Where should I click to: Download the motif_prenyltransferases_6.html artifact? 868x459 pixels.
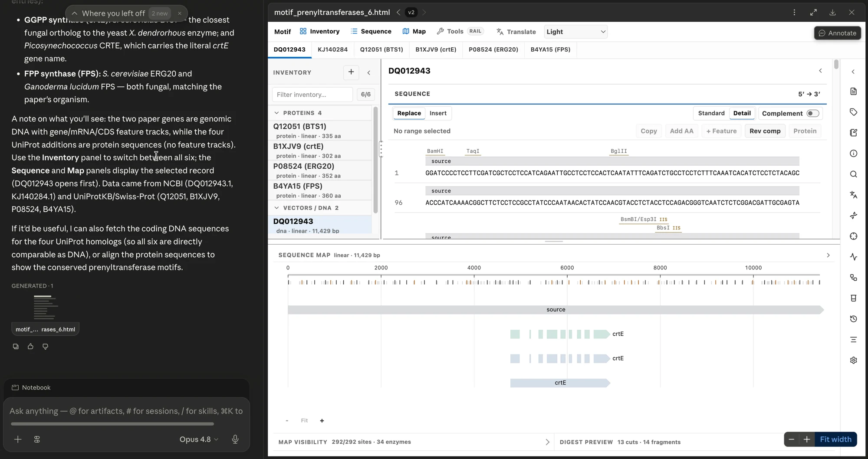(832, 12)
